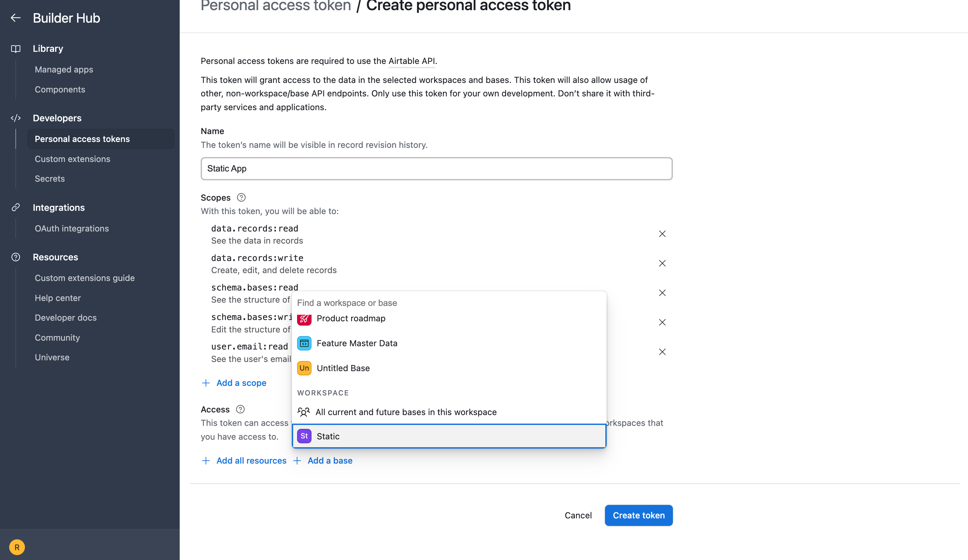Click the Create token button
The width and height of the screenshot is (968, 560).
[x=638, y=515]
